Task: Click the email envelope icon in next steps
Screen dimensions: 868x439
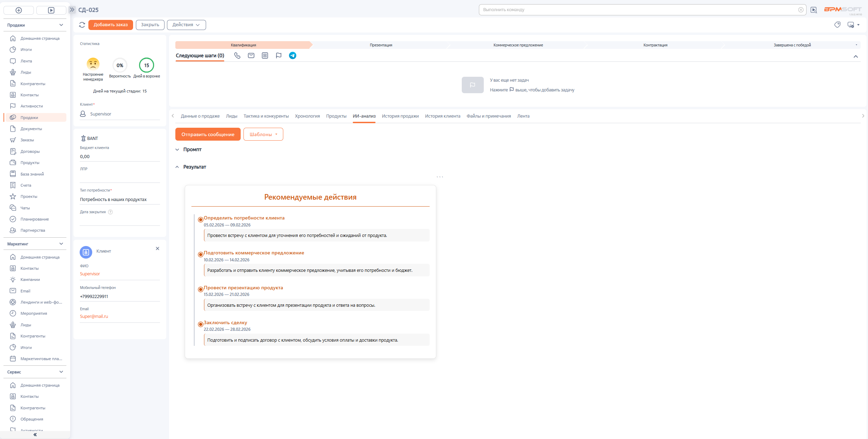Action: tap(251, 55)
